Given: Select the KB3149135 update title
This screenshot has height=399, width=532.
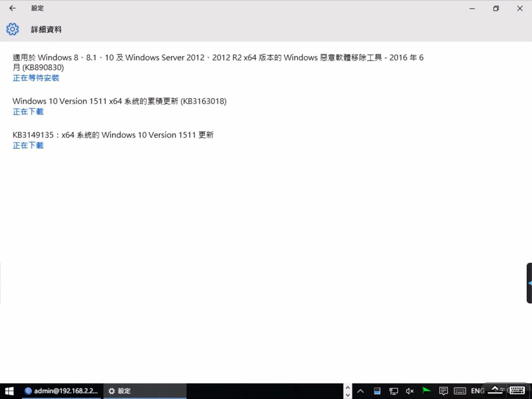Looking at the screenshot, I should (113, 135).
